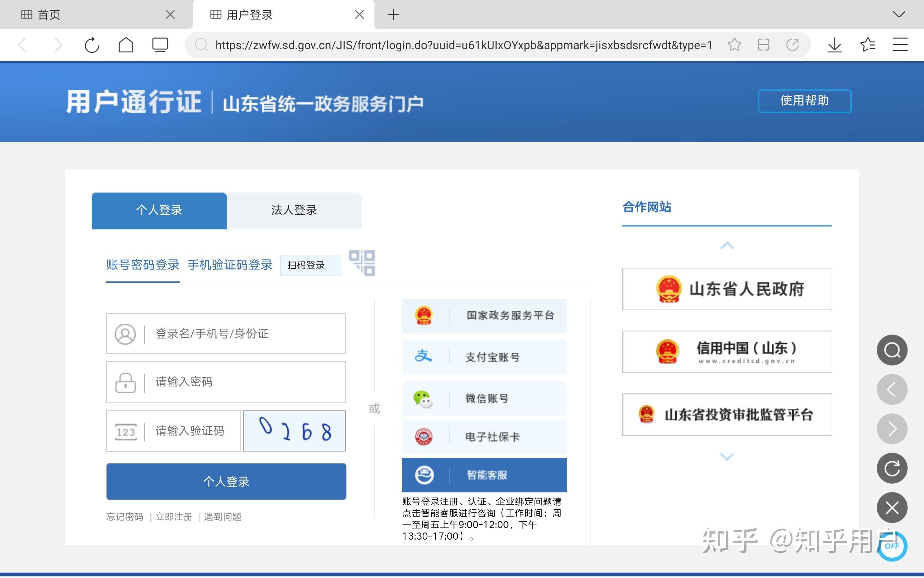Viewport: 924px width, 578px height.
Task: Close the 用户登录 tab
Action: tap(359, 15)
